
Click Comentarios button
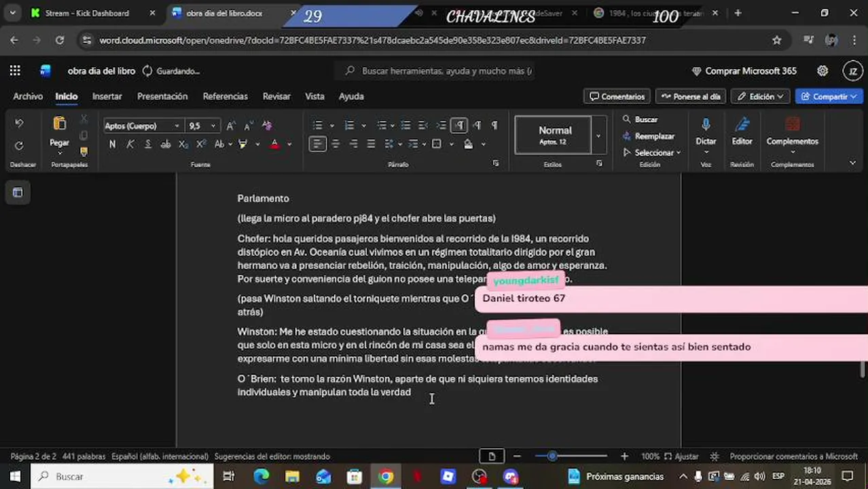617,96
